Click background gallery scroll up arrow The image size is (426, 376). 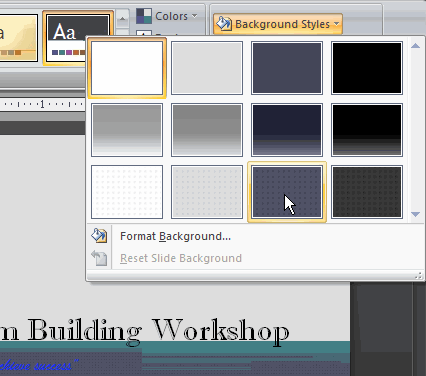[x=415, y=46]
